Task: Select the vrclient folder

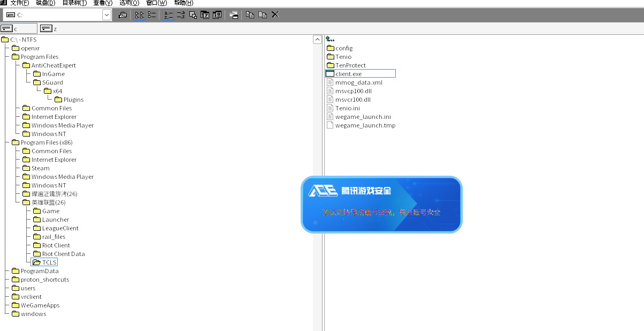Action: tap(27, 297)
